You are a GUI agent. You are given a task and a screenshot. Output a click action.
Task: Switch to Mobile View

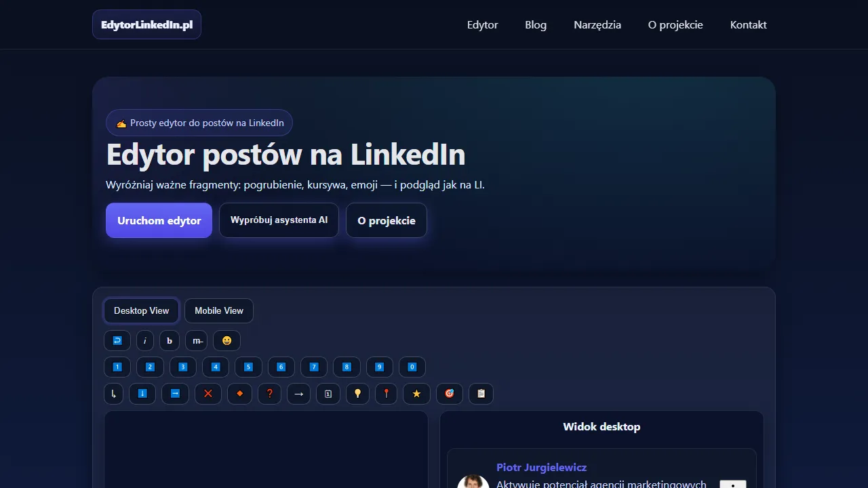click(x=218, y=310)
